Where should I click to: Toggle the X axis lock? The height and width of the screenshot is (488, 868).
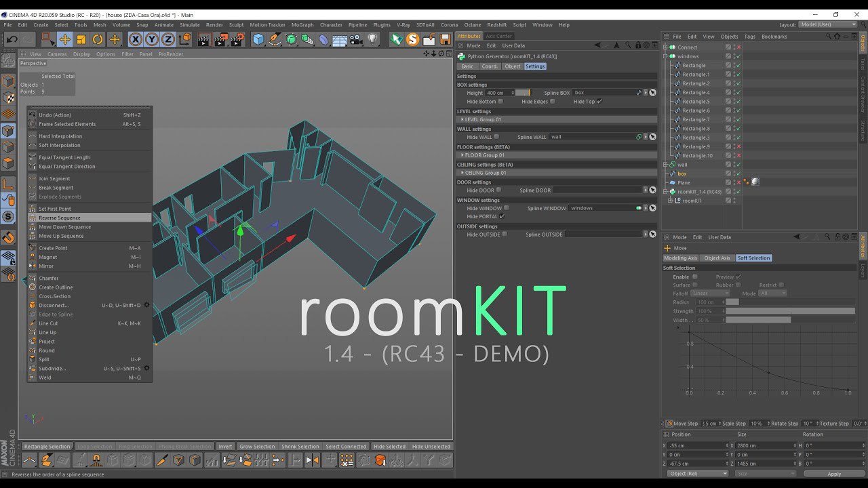click(135, 39)
